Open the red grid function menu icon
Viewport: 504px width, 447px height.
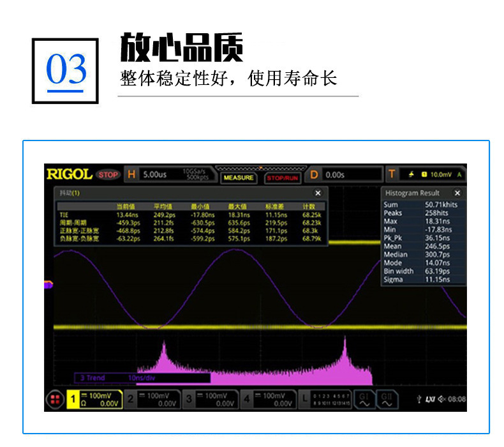[x=56, y=399]
